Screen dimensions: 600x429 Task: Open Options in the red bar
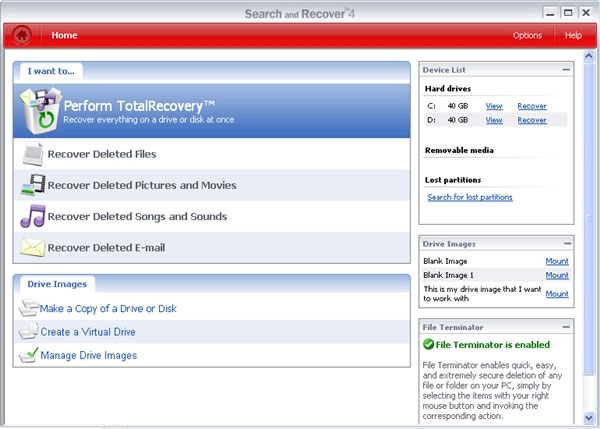click(x=527, y=35)
